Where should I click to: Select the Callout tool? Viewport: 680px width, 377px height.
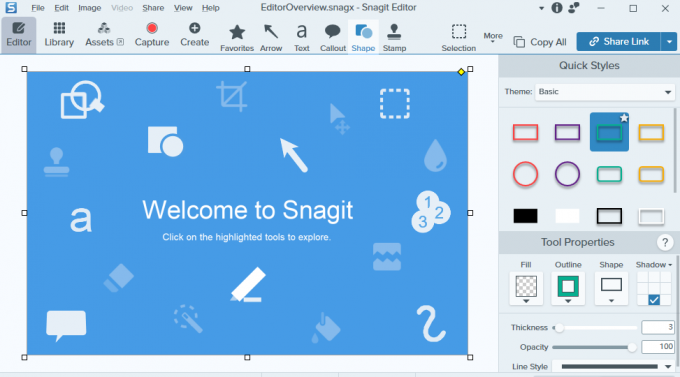(x=333, y=38)
